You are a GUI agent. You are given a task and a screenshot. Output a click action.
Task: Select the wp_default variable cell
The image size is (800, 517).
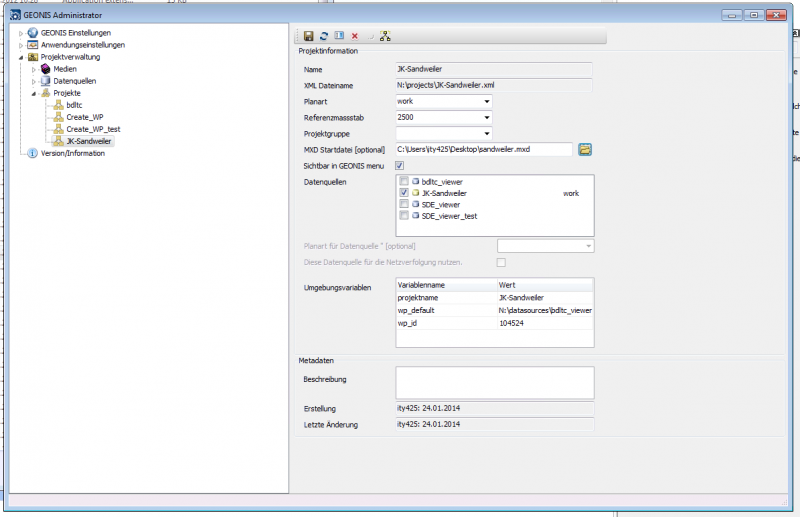coord(446,310)
